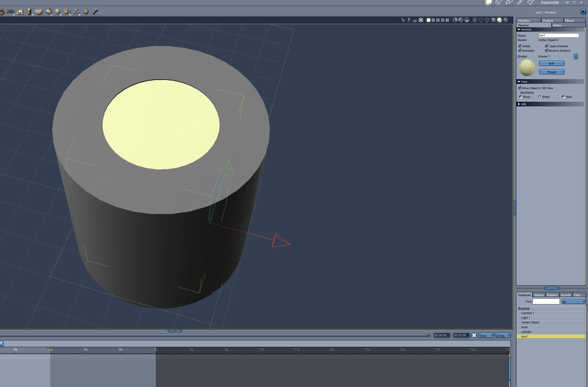
Task: Click the sun light tool icon
Action: tap(58, 11)
